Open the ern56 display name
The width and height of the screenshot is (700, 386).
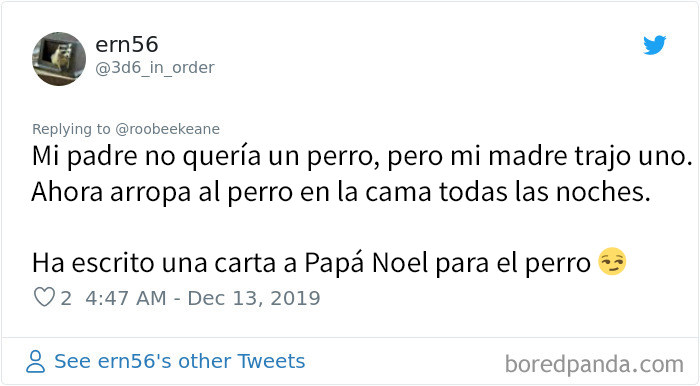pos(127,45)
